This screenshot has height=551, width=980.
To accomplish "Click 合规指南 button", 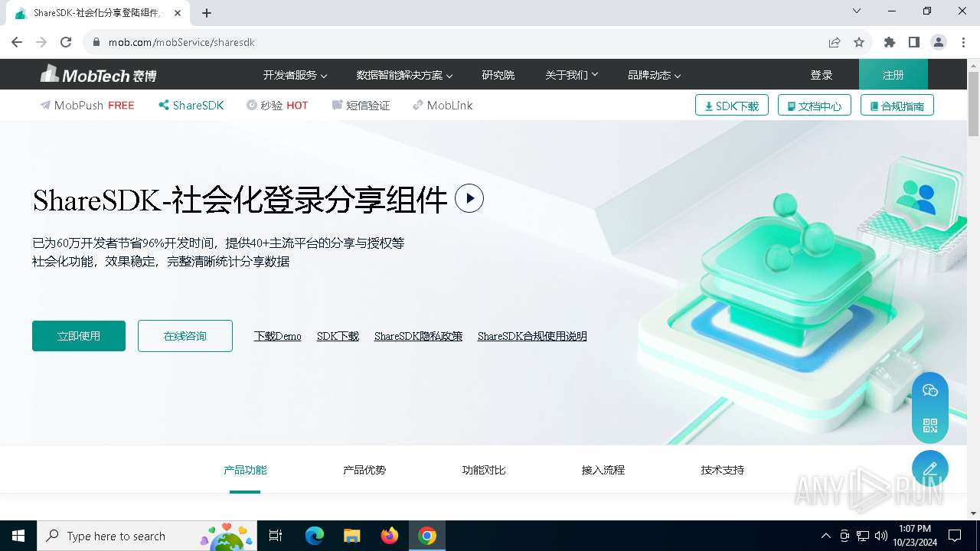I will 897,106.
